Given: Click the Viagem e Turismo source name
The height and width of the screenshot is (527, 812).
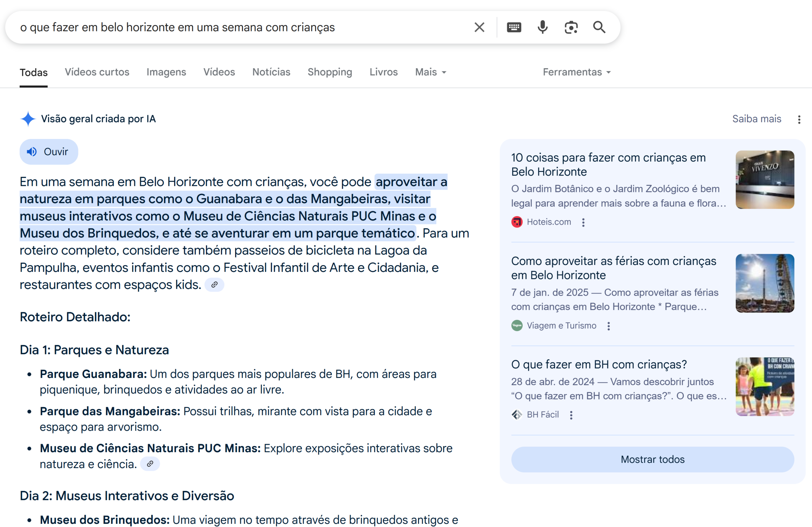Looking at the screenshot, I should (x=561, y=326).
